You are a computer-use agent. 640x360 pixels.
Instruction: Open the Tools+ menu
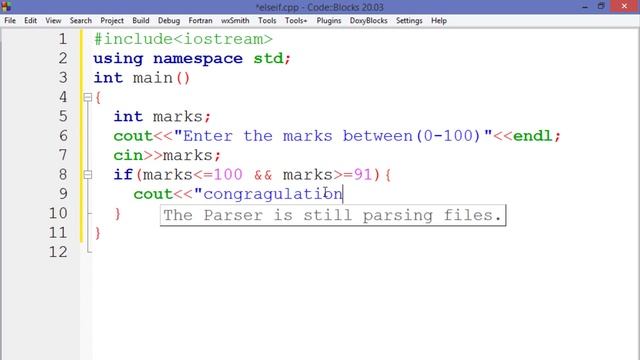pyautogui.click(x=296, y=20)
